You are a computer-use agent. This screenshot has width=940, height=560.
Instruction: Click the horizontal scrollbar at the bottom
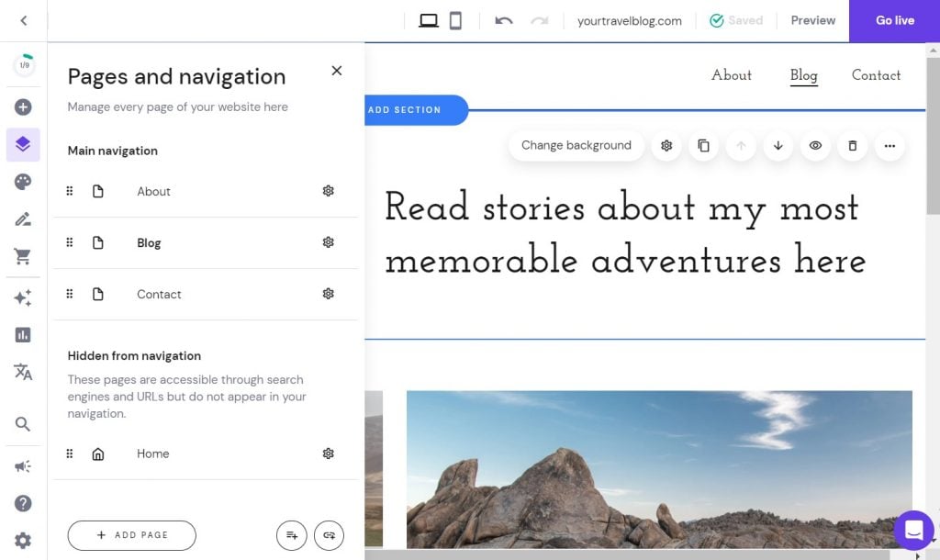[643, 554]
